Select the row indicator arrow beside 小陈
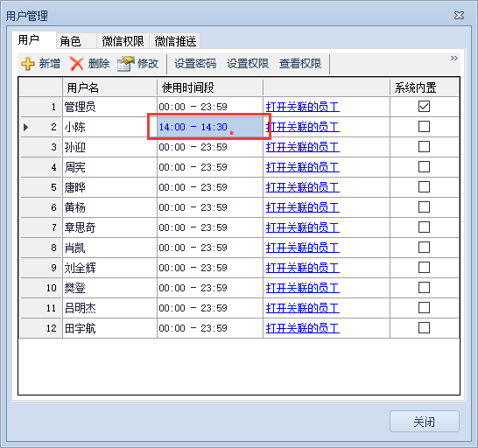478x448 pixels. pyautogui.click(x=26, y=127)
